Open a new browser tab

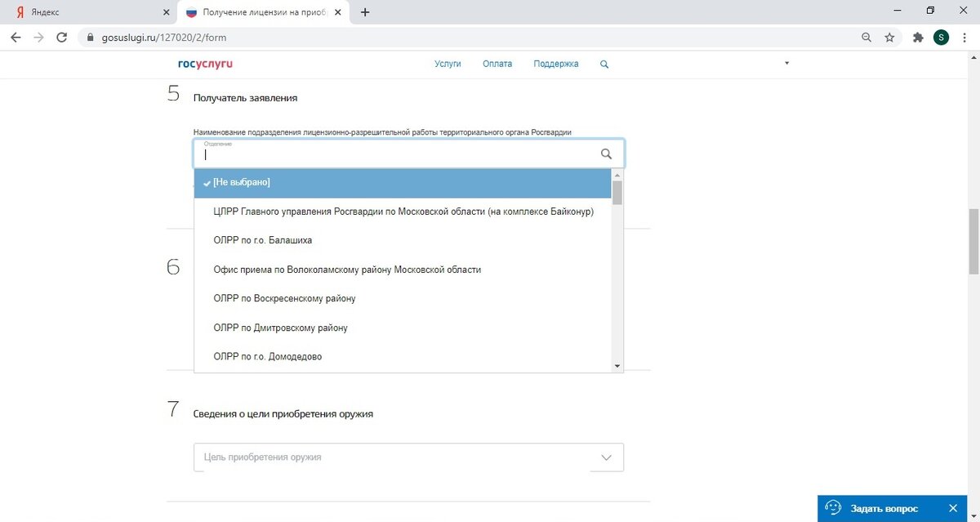[x=365, y=12]
